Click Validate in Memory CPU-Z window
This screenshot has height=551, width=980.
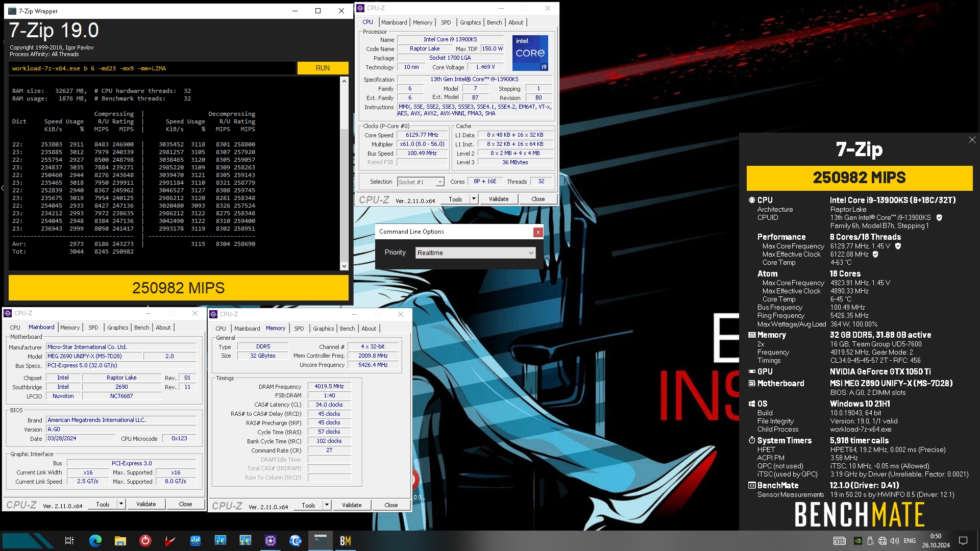pyautogui.click(x=352, y=505)
